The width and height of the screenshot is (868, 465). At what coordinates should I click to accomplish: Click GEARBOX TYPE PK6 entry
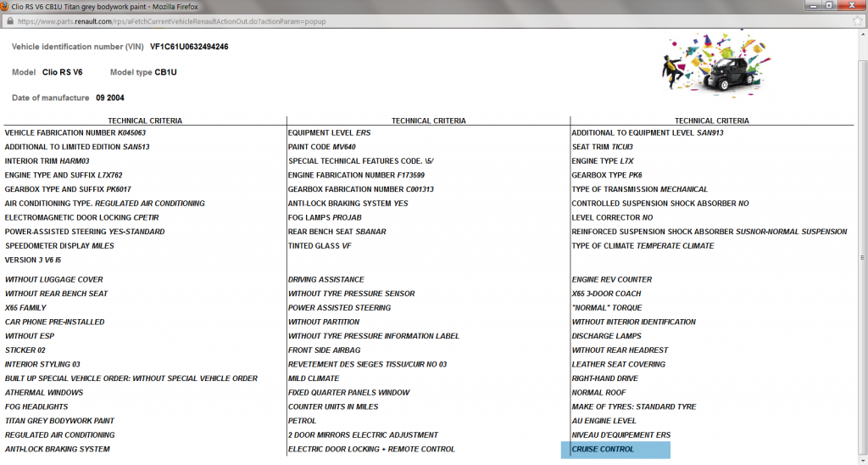tap(607, 175)
